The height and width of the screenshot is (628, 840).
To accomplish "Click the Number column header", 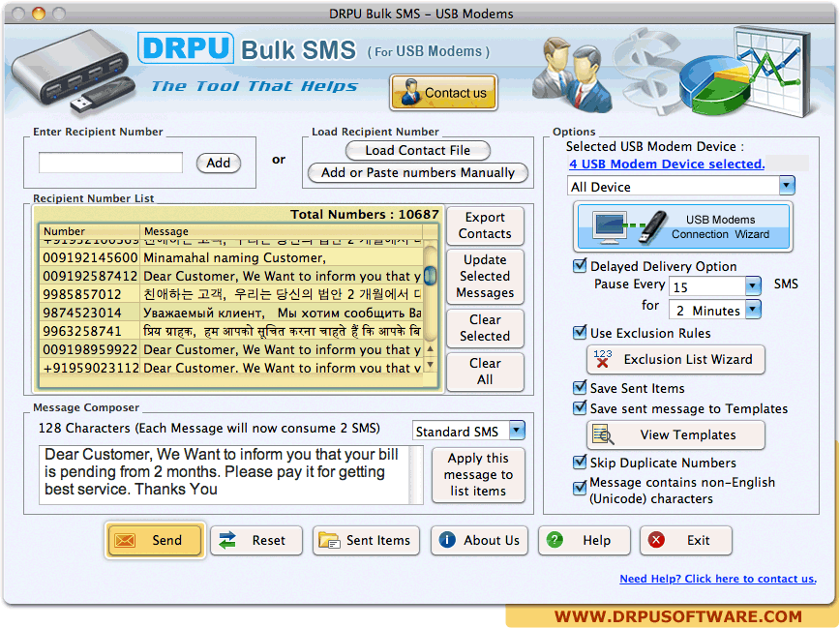I will 89,231.
